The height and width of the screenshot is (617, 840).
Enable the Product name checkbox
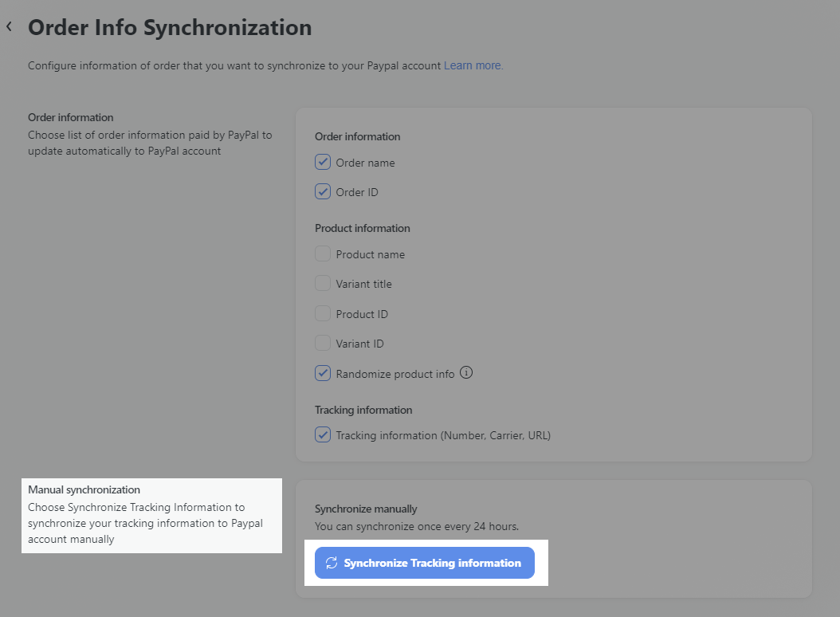pos(323,253)
